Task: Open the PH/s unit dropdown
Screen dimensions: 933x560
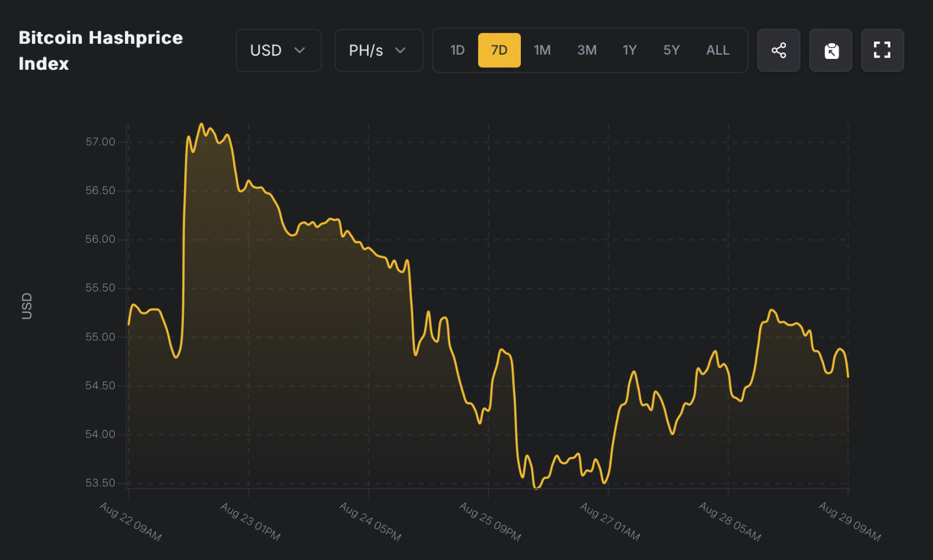Action: pyautogui.click(x=378, y=50)
